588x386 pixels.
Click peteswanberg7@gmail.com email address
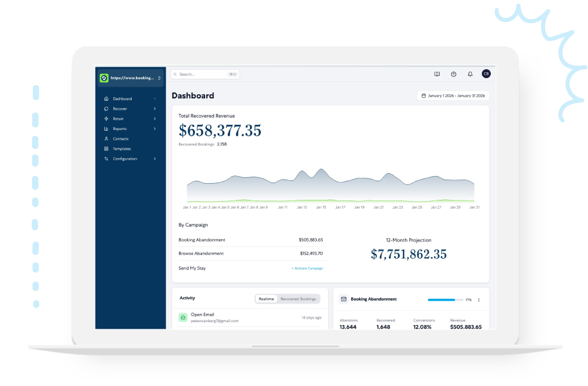coord(215,321)
